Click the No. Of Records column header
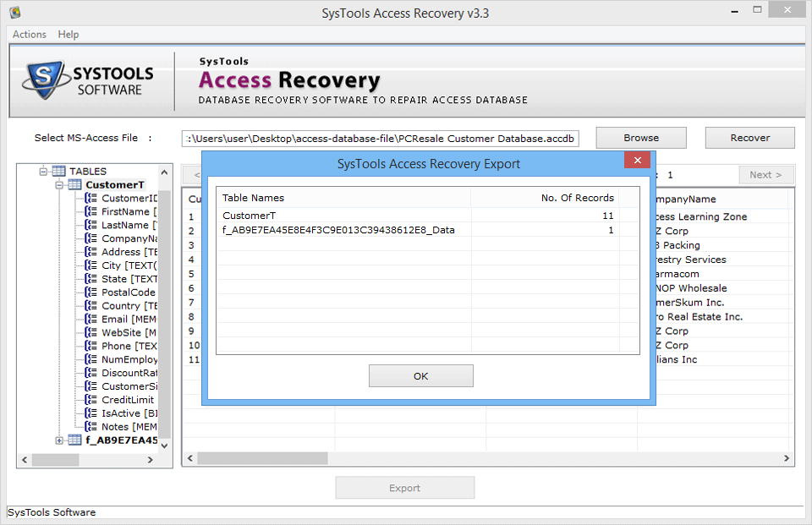This screenshot has width=812, height=525. click(x=546, y=198)
